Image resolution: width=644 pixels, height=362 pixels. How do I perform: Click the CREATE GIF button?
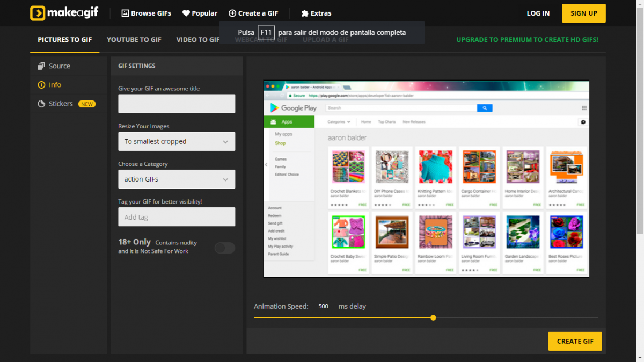(x=575, y=341)
